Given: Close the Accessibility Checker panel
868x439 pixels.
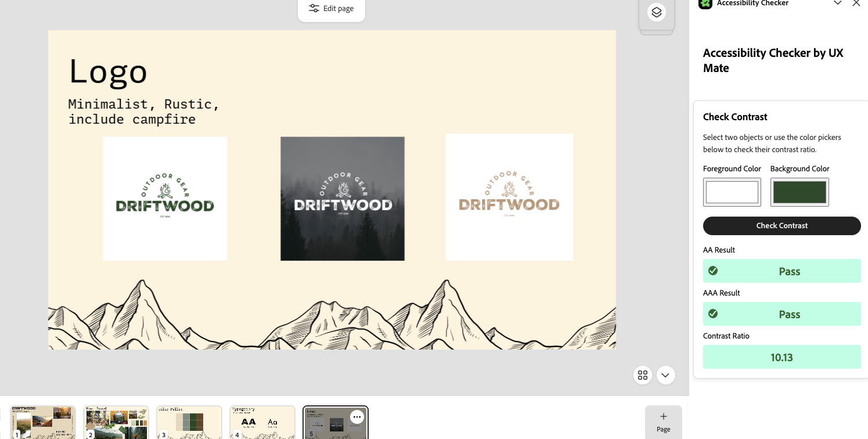Looking at the screenshot, I should click(856, 3).
